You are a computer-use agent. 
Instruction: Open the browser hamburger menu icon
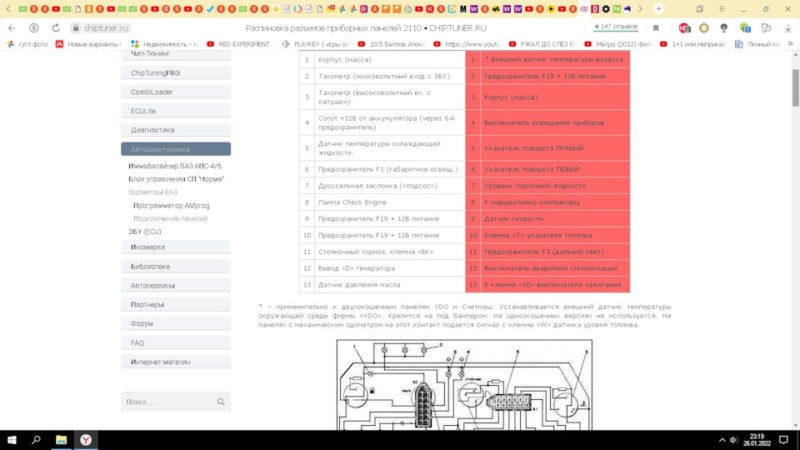722,9
